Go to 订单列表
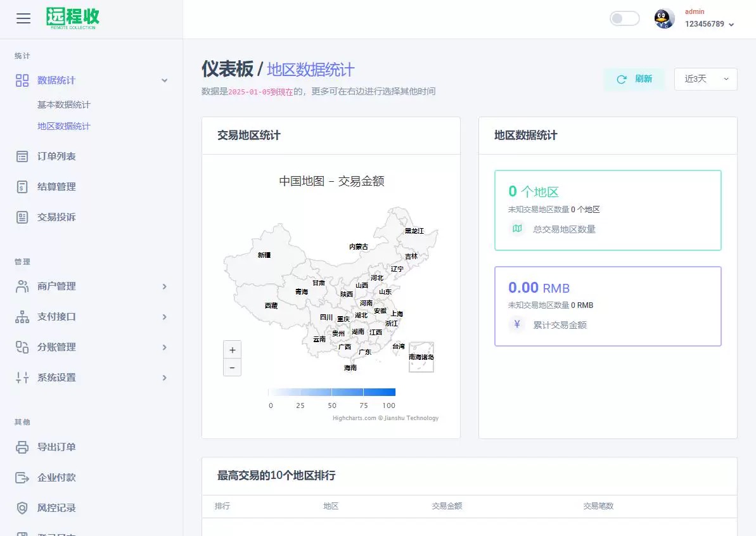The image size is (756, 536). coord(56,156)
